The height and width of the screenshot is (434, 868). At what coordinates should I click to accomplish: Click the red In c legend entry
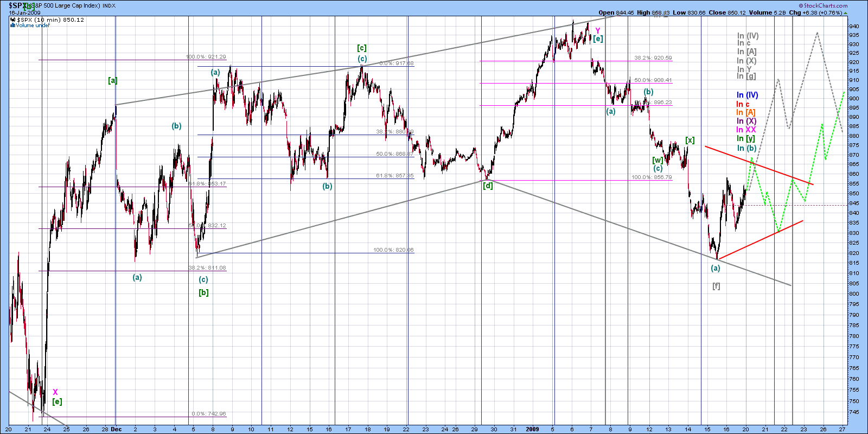743,104
